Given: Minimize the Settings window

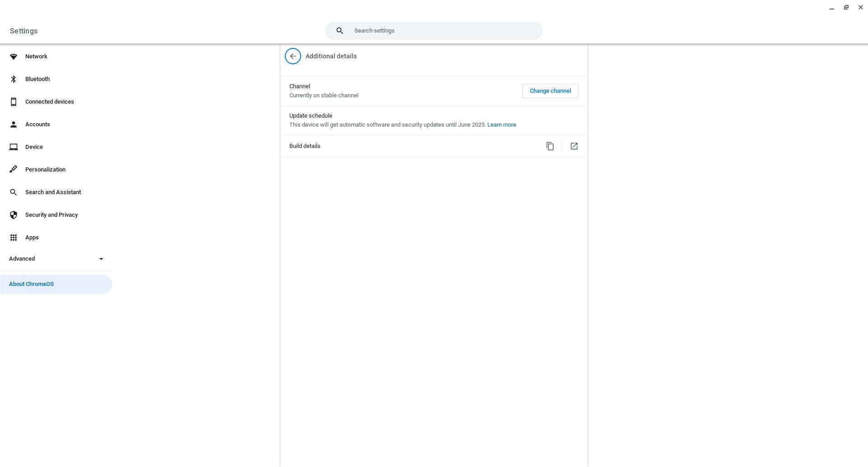Looking at the screenshot, I should click(x=832, y=8).
